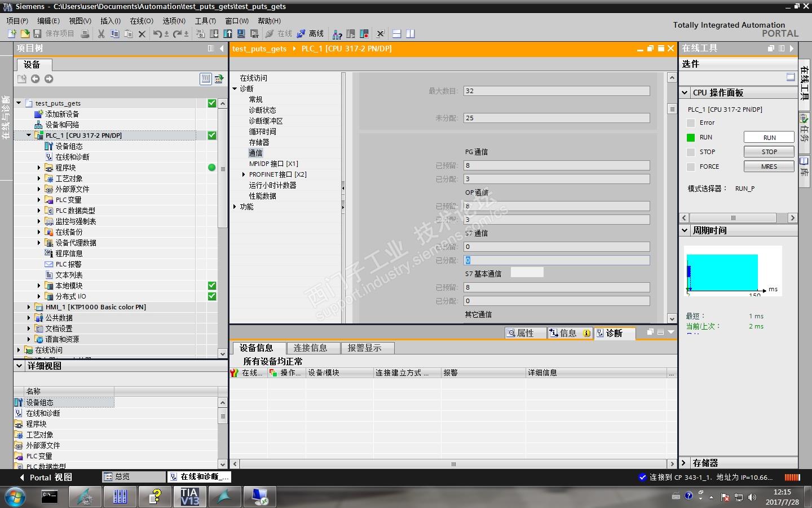
Task: Click the Start runtime RT icon
Action: (x=255, y=34)
